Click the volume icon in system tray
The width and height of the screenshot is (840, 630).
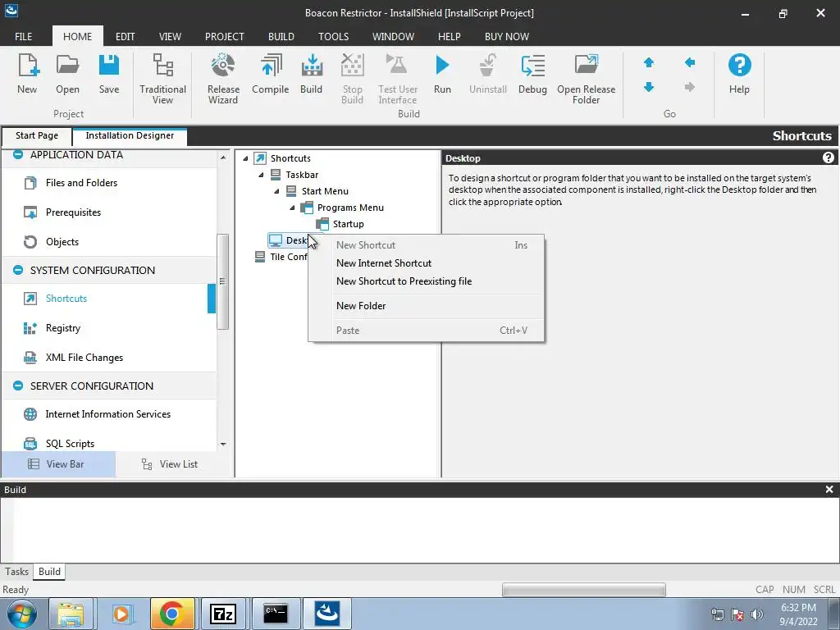(x=757, y=614)
